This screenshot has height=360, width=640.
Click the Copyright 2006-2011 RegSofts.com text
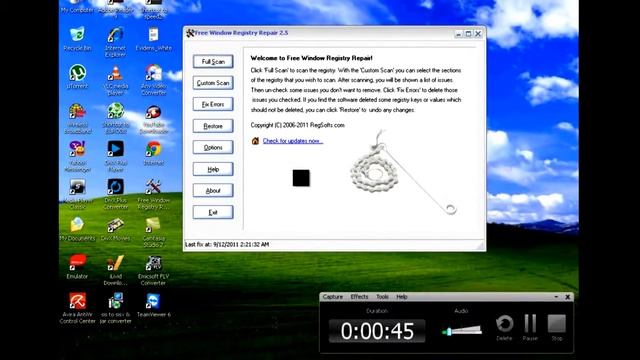coord(298,125)
